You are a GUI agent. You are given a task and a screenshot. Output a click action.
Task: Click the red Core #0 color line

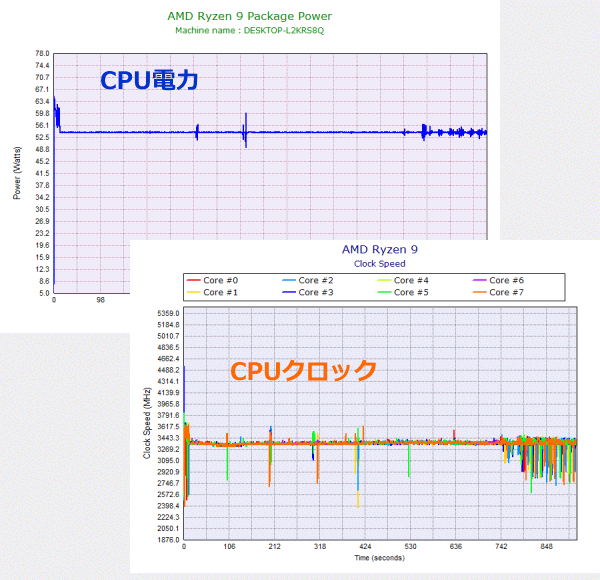pyautogui.click(x=194, y=280)
